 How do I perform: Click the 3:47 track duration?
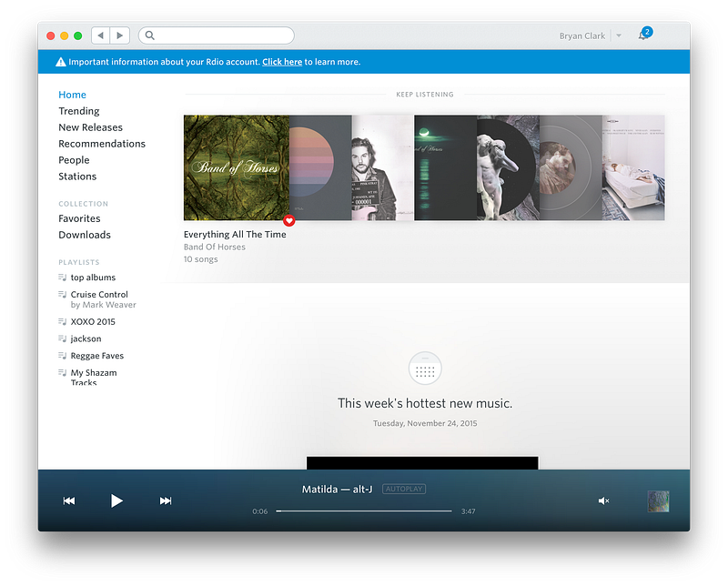pos(468,511)
